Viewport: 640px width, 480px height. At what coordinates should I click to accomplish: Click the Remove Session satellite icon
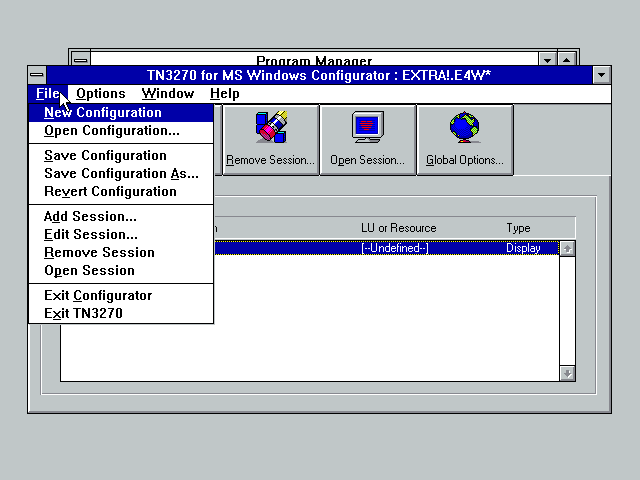tap(271, 127)
